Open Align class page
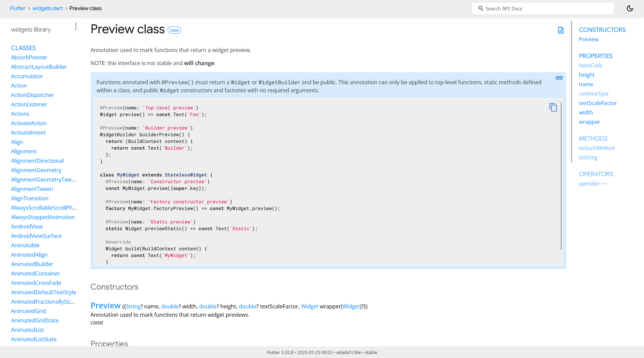This screenshot has height=358, width=644. [x=17, y=142]
